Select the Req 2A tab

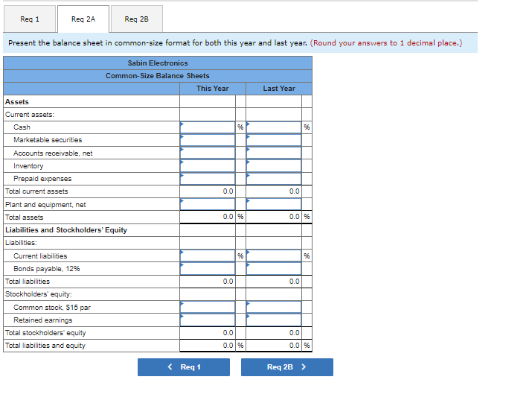pyautogui.click(x=83, y=19)
